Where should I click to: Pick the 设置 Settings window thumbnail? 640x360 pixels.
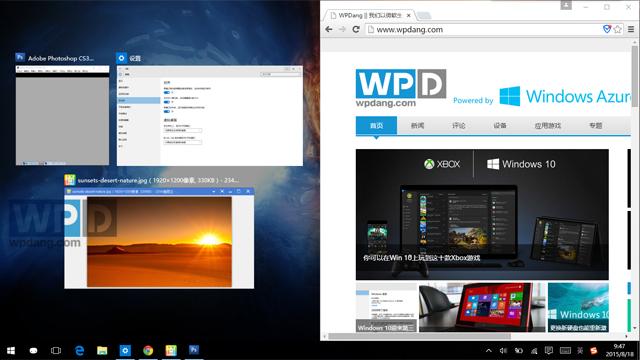pos(210,116)
